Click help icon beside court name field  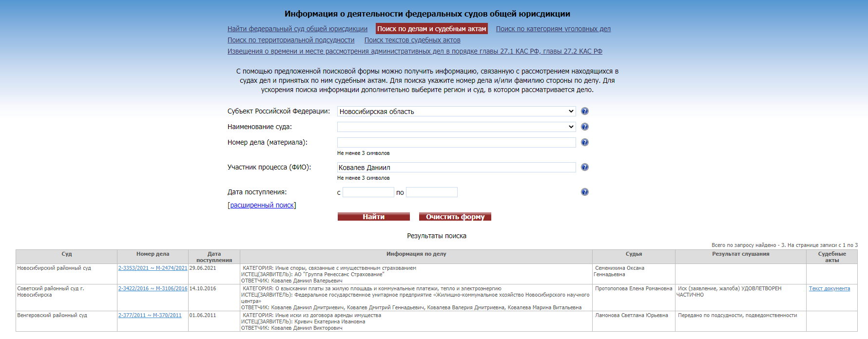point(585,127)
